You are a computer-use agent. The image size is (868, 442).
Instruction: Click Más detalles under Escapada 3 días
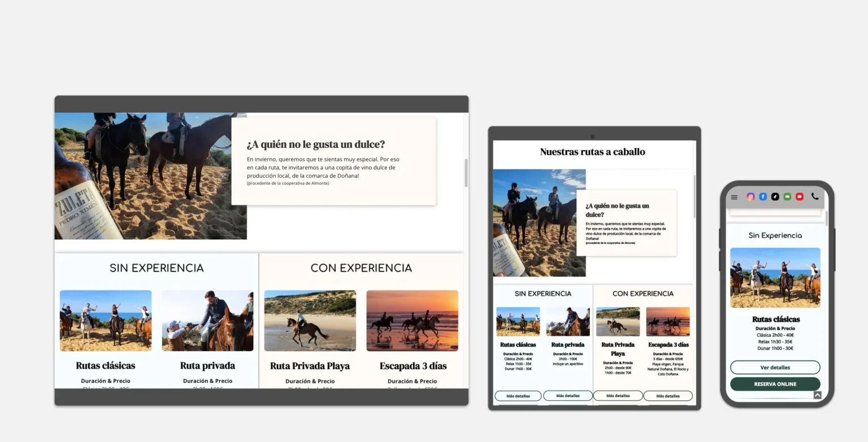coord(668,395)
